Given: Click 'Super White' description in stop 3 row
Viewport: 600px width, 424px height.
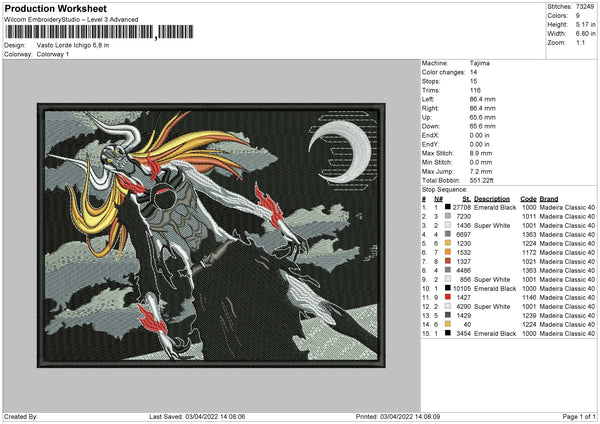Looking at the screenshot, I should point(492,225).
